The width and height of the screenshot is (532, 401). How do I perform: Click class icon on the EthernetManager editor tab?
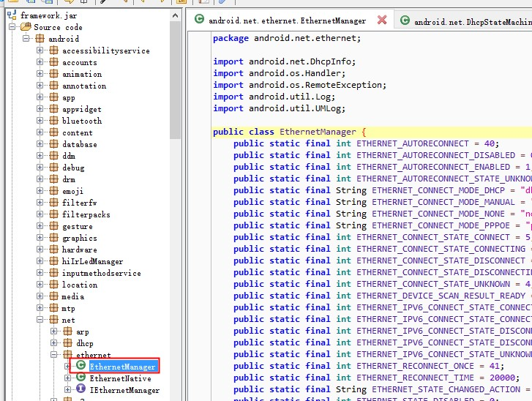200,19
